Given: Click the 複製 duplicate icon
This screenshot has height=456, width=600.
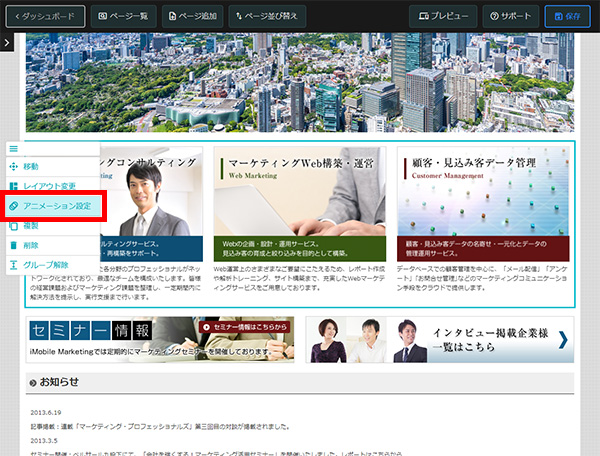Looking at the screenshot, I should click(x=14, y=226).
